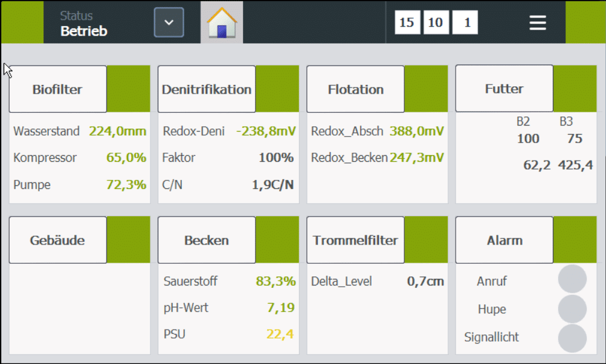Click the green status square beside Biofilter
Image resolution: width=606 pixels, height=364 pixels.
pyautogui.click(x=129, y=89)
